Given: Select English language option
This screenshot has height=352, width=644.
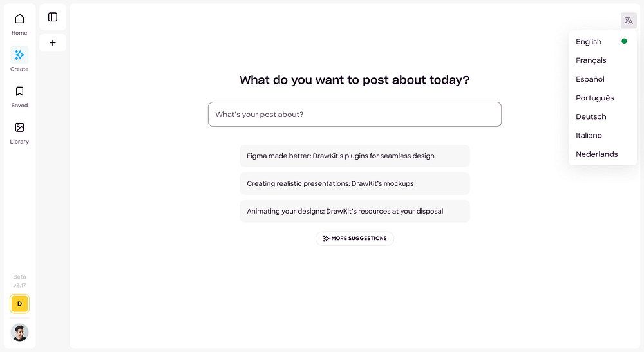Looking at the screenshot, I should pos(589,42).
